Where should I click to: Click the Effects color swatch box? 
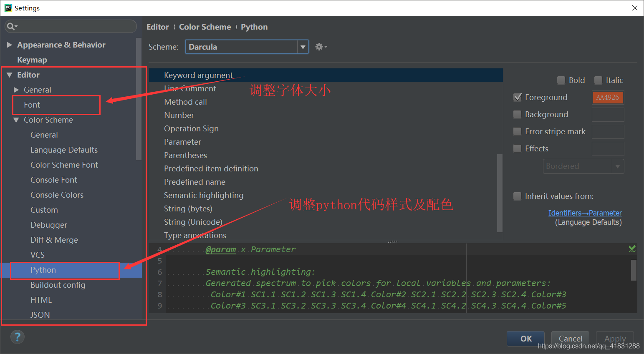(608, 148)
